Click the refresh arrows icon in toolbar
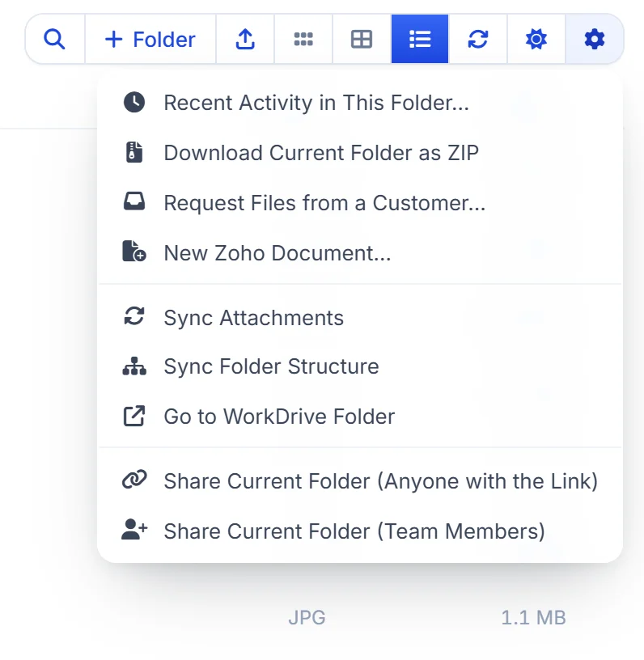The width and height of the screenshot is (644, 660). click(478, 39)
